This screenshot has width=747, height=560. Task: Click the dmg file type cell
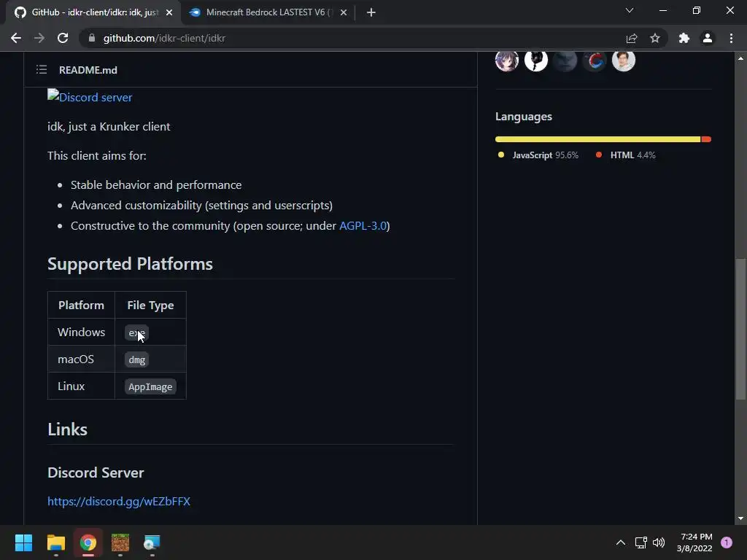(x=150, y=359)
